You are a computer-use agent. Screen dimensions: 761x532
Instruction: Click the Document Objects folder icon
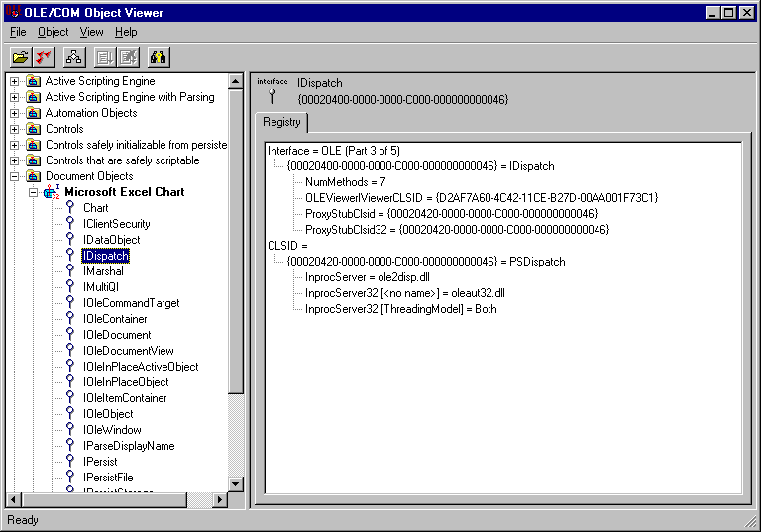click(34, 176)
